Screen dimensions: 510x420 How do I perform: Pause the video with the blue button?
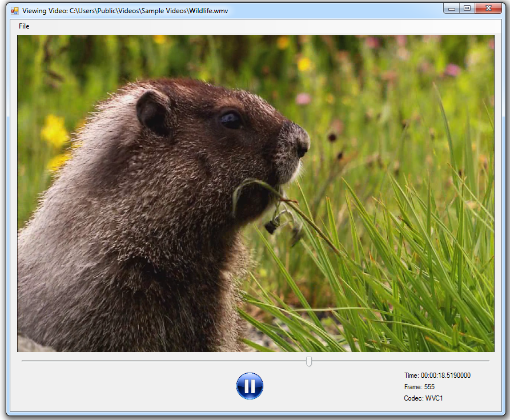tap(250, 386)
